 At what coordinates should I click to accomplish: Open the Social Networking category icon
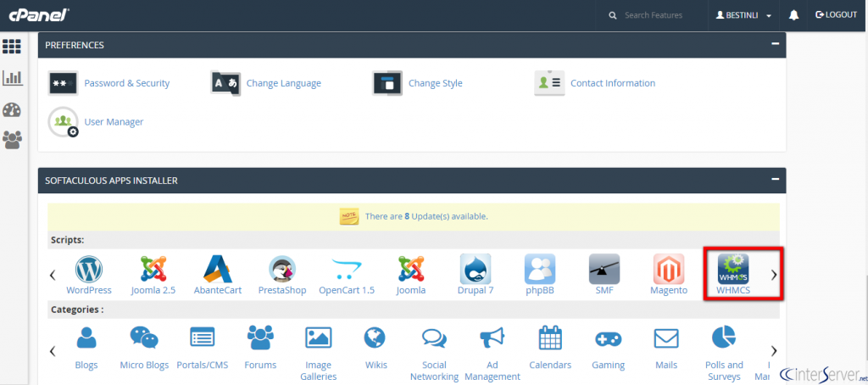pyautogui.click(x=434, y=338)
